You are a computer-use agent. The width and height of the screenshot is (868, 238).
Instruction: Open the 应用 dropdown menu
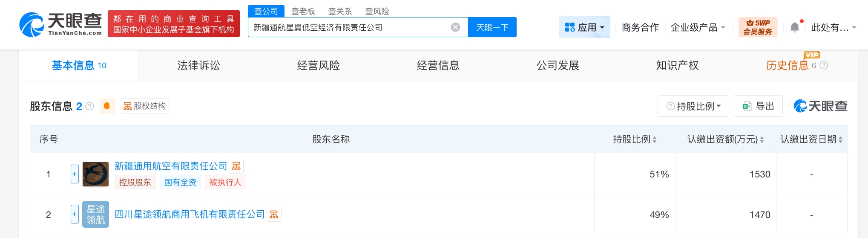(x=585, y=27)
